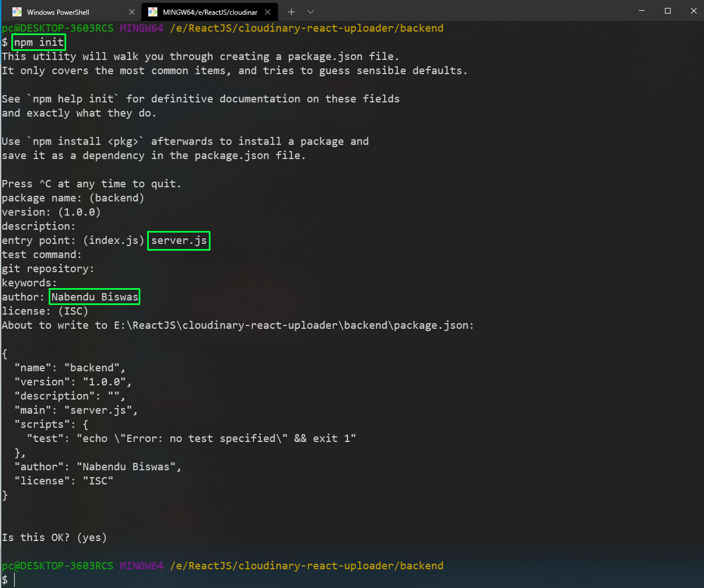Screen dimensions: 704x588
Task: Click the bottom shell prompt cursor line
Action: 8,580
